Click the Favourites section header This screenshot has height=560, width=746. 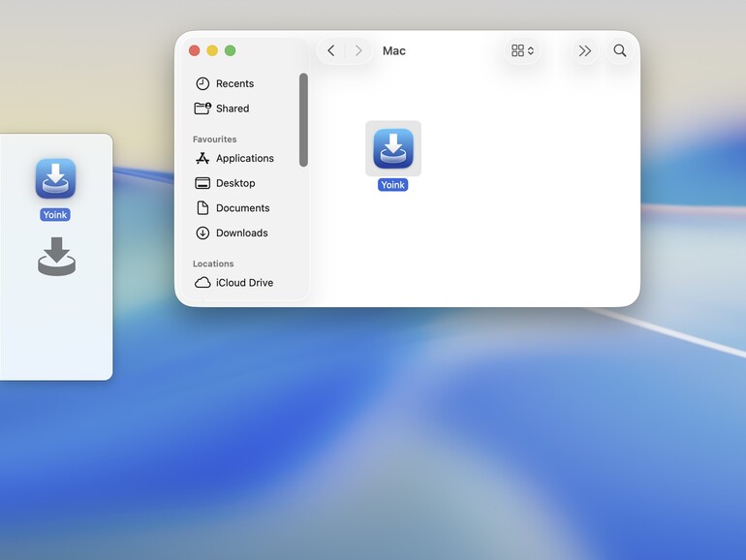coord(214,140)
